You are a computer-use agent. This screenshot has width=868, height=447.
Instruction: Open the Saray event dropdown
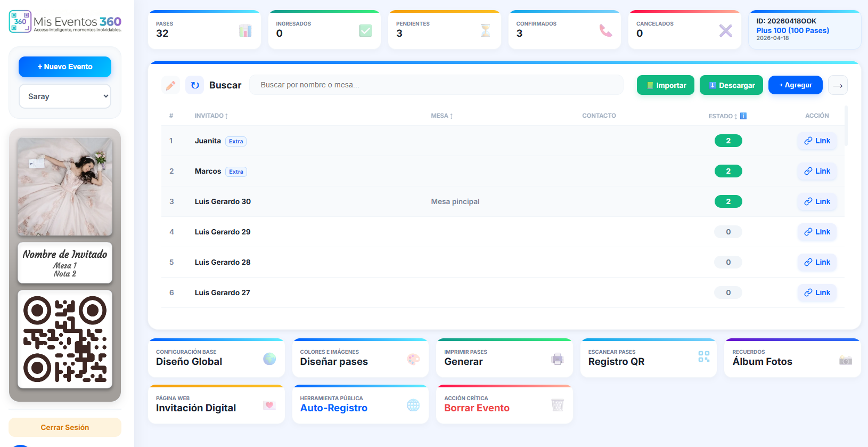tap(65, 96)
